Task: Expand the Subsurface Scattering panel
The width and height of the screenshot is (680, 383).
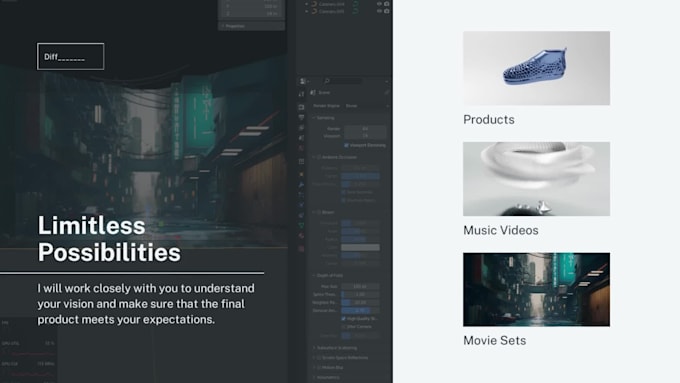Action: point(314,348)
